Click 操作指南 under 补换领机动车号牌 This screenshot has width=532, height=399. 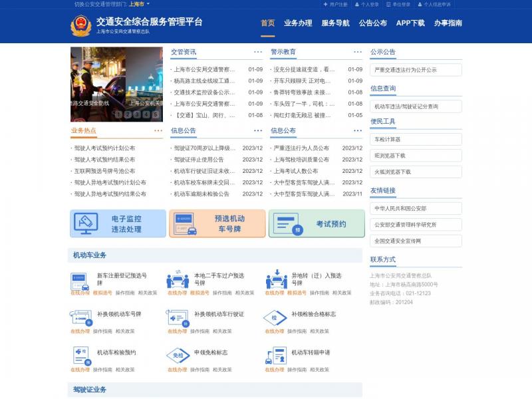pos(102,331)
